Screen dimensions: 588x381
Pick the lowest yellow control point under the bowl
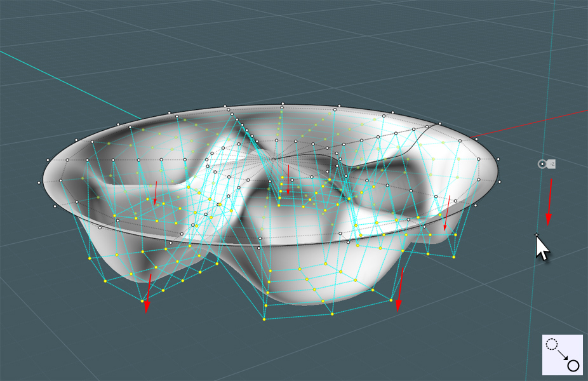(x=264, y=319)
